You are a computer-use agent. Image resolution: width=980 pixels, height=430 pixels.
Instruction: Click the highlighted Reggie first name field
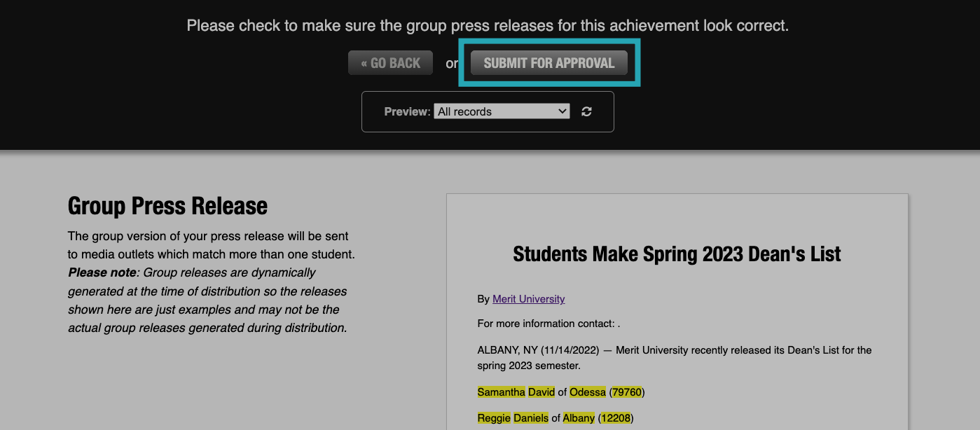tap(494, 417)
